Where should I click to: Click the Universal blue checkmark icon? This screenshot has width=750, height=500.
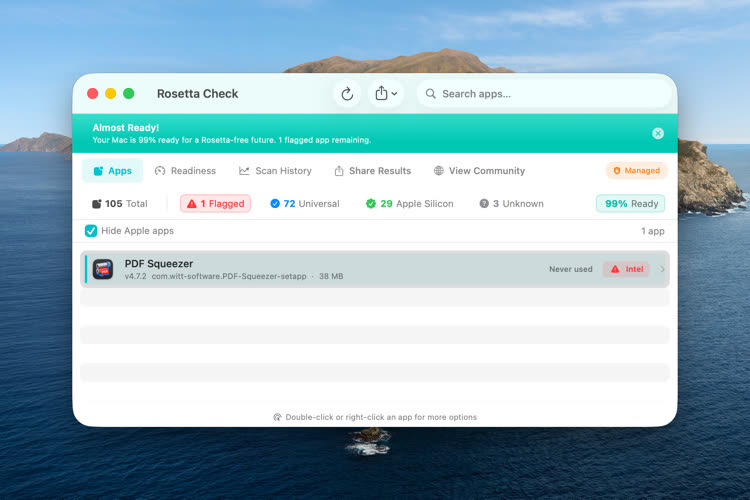(275, 203)
